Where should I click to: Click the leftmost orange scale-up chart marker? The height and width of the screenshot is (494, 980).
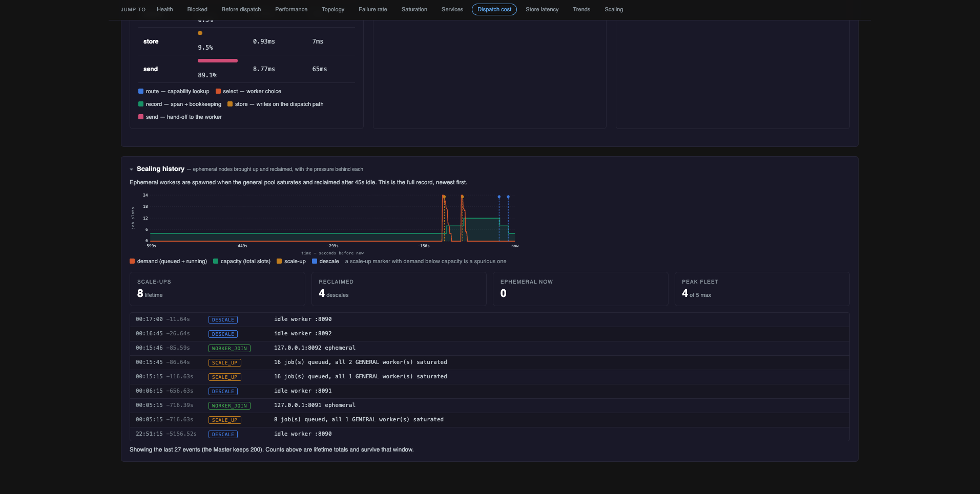(444, 197)
